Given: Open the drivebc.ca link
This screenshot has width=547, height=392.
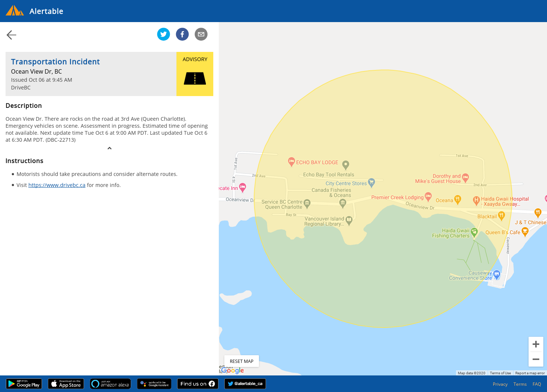Looking at the screenshot, I should pos(57,185).
